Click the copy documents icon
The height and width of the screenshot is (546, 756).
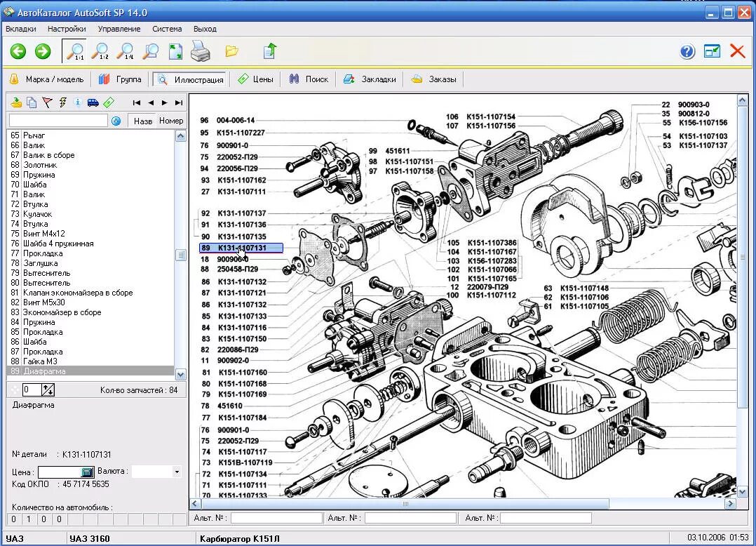coord(32,102)
